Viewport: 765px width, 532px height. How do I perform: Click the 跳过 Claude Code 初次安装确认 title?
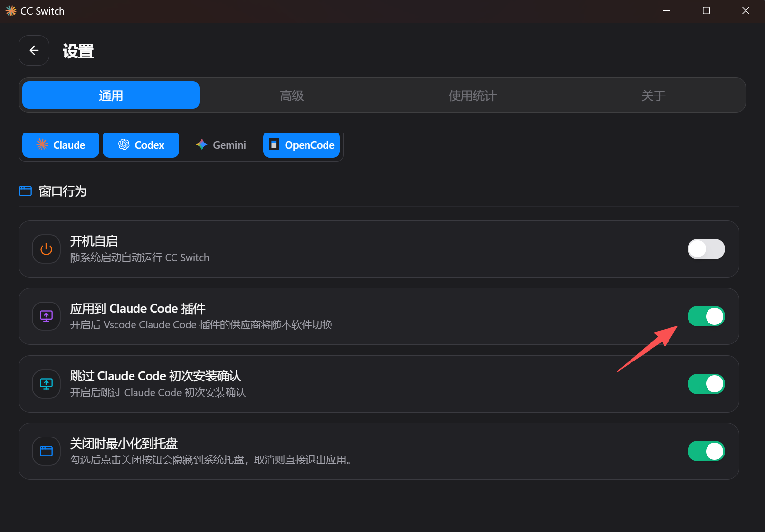(x=155, y=376)
